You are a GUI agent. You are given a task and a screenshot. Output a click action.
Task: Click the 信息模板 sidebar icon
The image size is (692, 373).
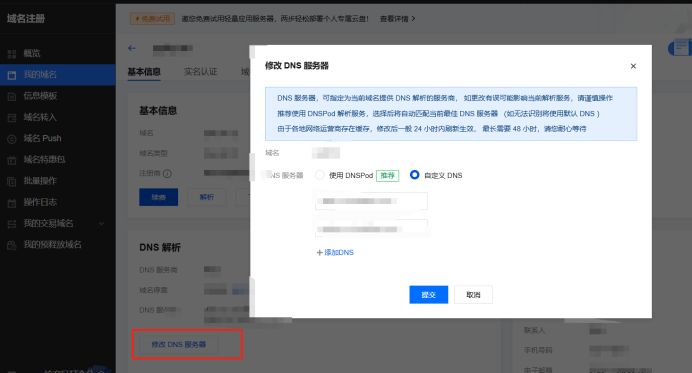coord(12,97)
